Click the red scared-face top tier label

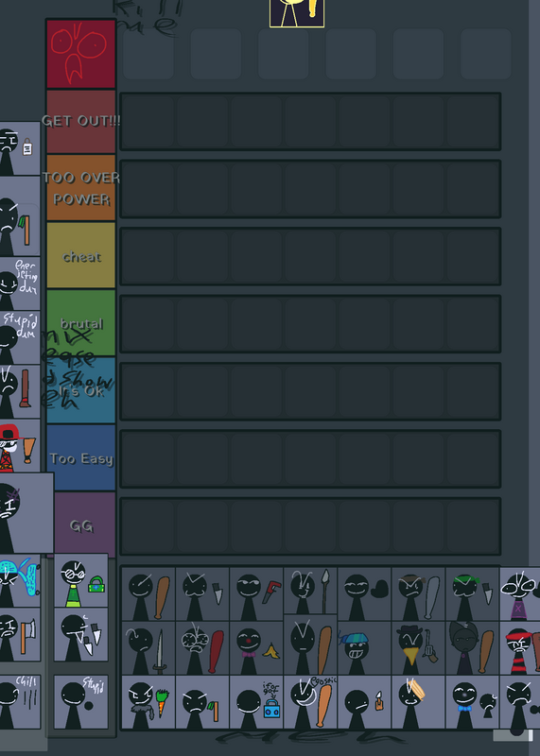[81, 54]
